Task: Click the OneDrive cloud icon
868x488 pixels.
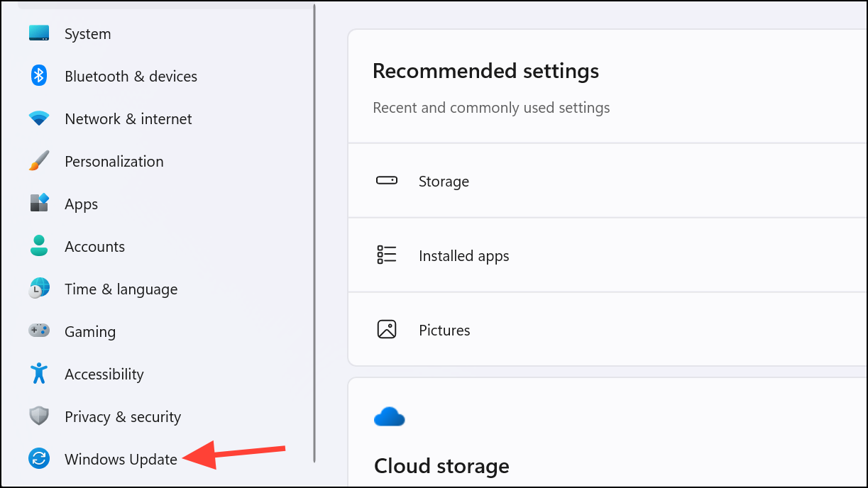Action: 389,417
